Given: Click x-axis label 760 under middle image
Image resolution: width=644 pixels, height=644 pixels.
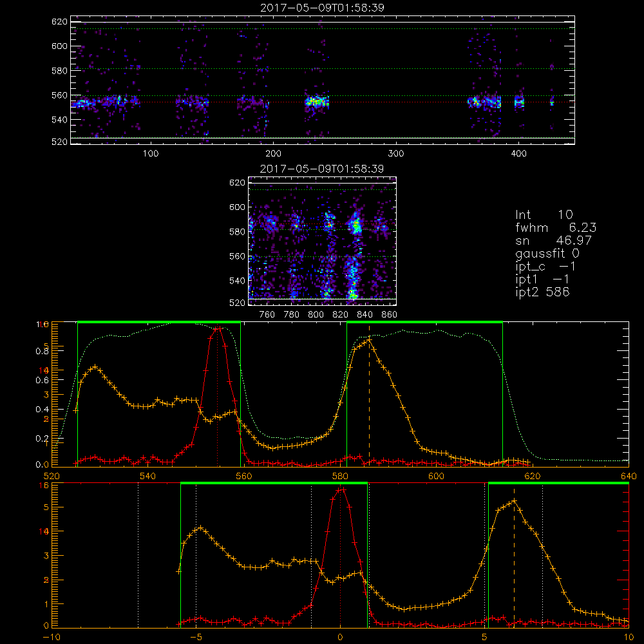Looking at the screenshot, I should coord(267,315).
